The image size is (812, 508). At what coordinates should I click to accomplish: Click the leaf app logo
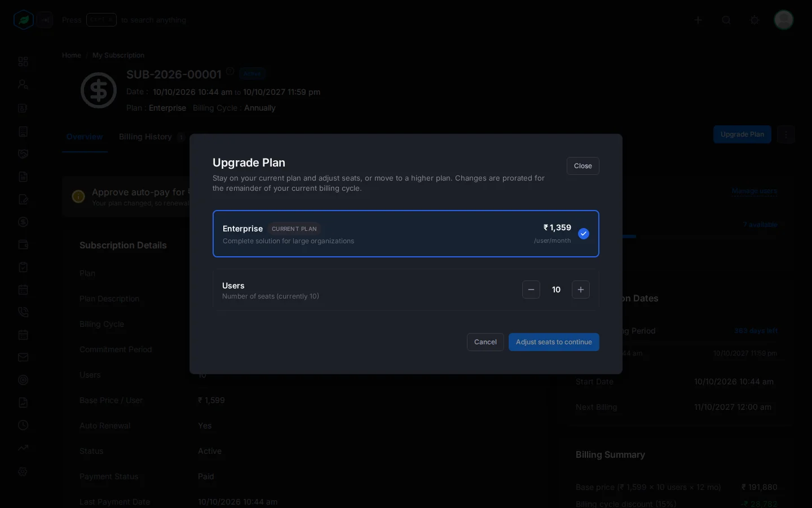click(x=24, y=20)
